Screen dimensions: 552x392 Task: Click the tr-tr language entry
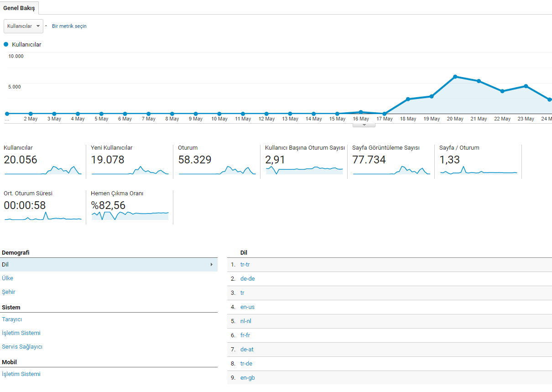pos(245,265)
